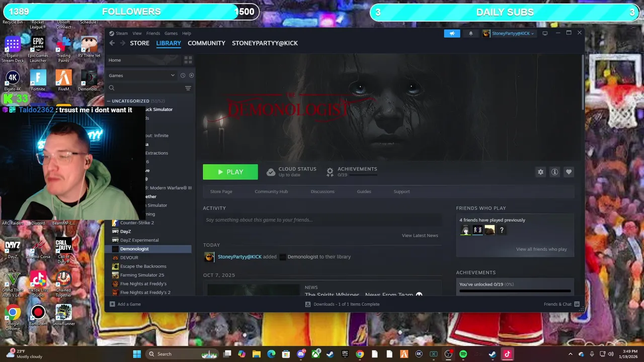The width and height of the screenshot is (644, 362).
Task: Open advanced library filter options icon
Action: coord(188,88)
